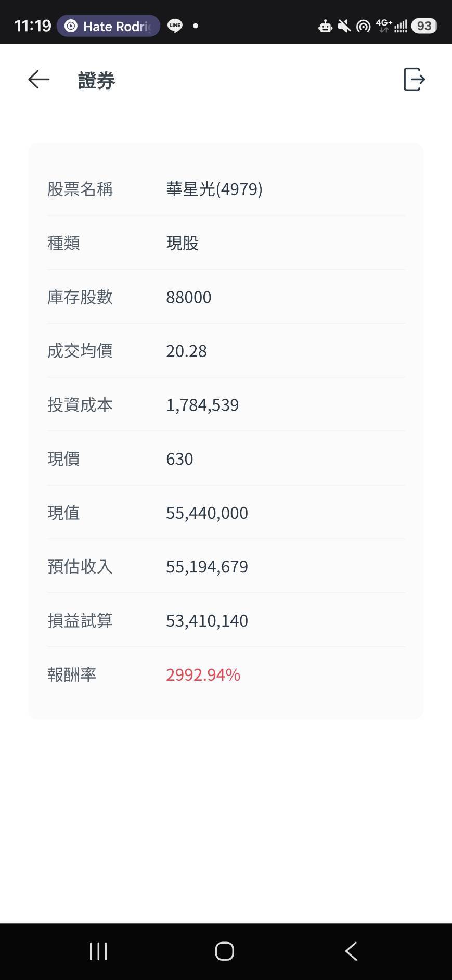Tap the battery level 93 indicator
The width and height of the screenshot is (452, 980).
click(x=424, y=26)
